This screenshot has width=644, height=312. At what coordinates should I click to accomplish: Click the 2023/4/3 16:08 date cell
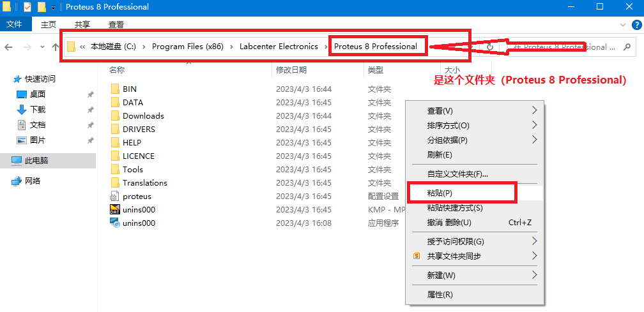click(303, 223)
